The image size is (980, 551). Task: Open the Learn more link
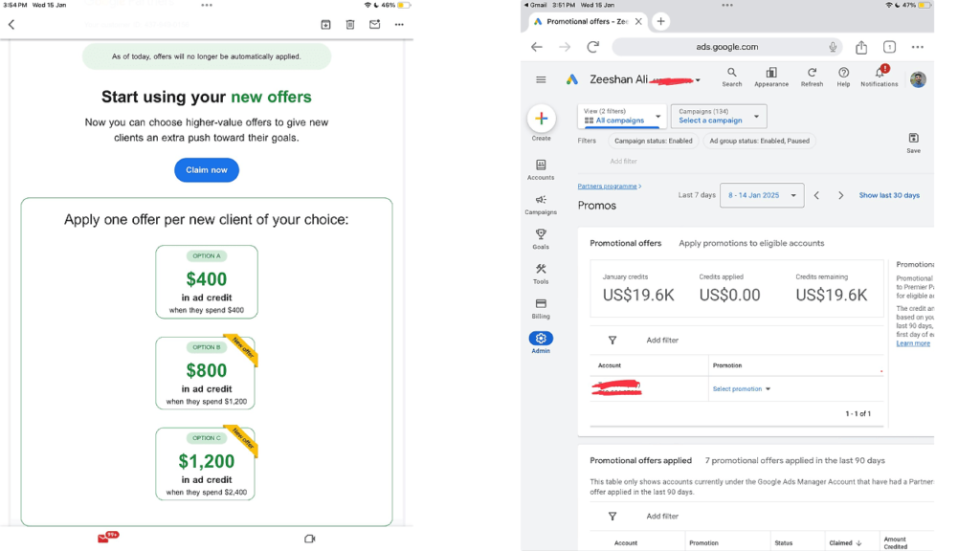point(913,343)
